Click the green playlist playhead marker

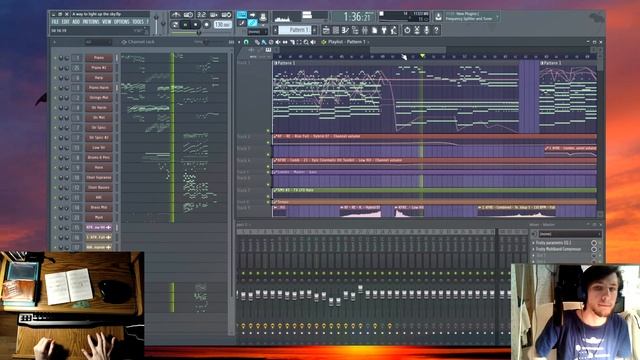tap(422, 56)
